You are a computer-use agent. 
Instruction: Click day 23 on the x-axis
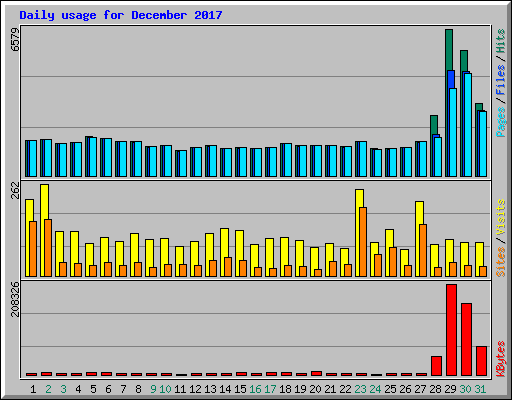point(360,389)
